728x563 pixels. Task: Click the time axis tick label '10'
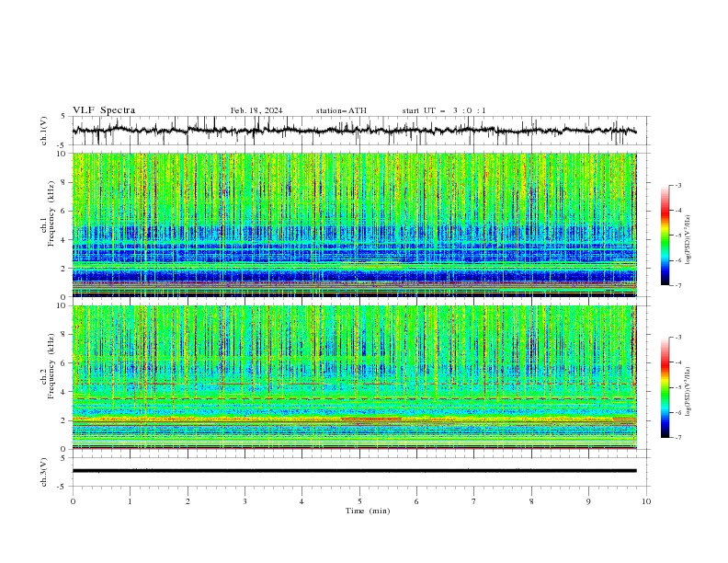tap(646, 501)
